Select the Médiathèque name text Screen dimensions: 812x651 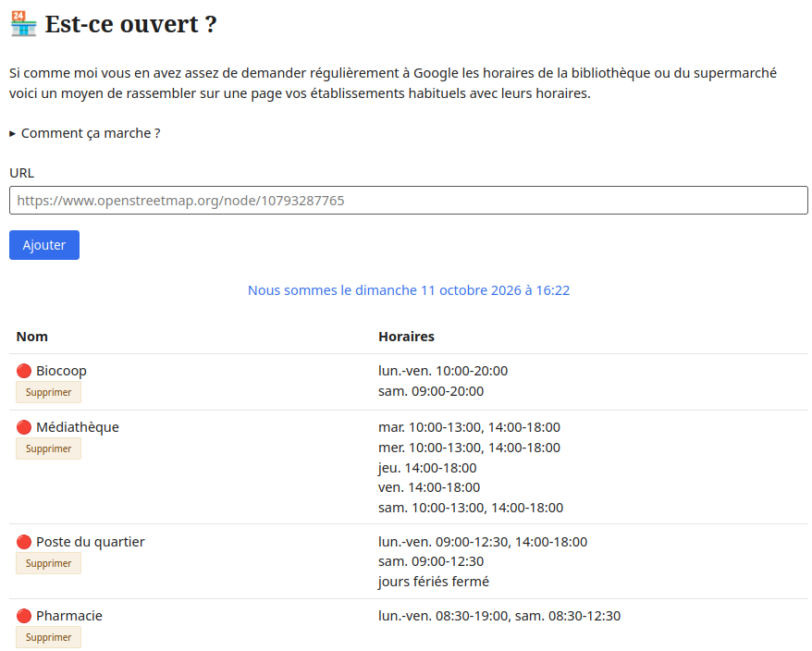[78, 427]
